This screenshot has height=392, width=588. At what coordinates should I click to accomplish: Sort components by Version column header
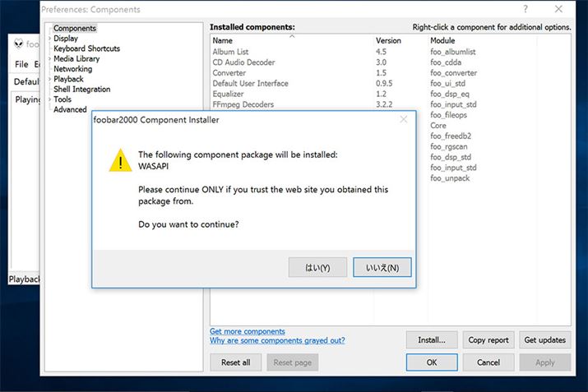click(400, 40)
